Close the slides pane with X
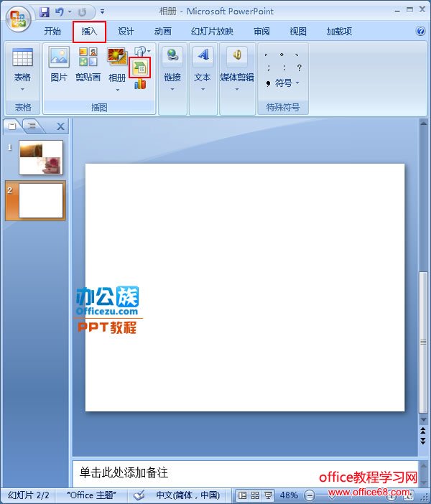Screen dimensions: 431x504 [60, 126]
